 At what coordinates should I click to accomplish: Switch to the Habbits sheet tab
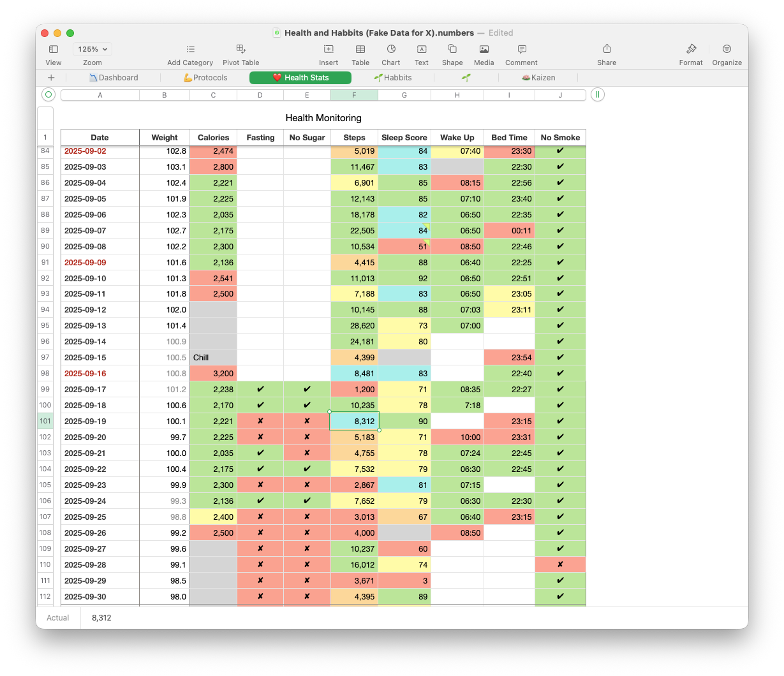click(393, 78)
